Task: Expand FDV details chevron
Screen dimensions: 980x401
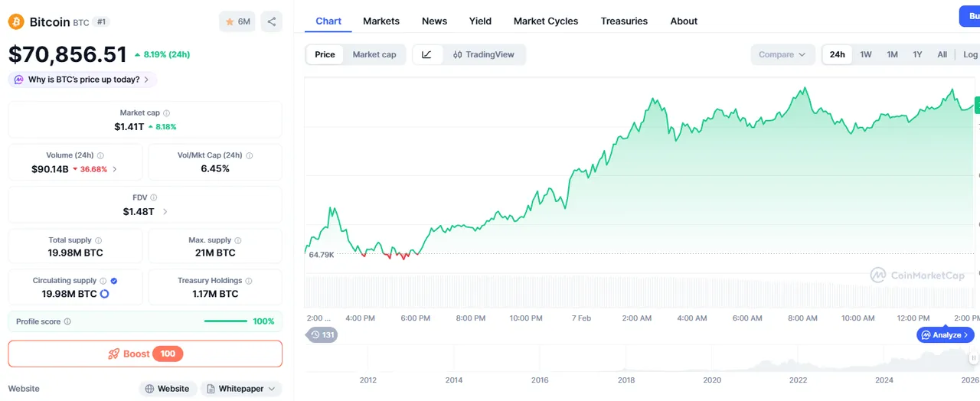Action: (x=165, y=211)
